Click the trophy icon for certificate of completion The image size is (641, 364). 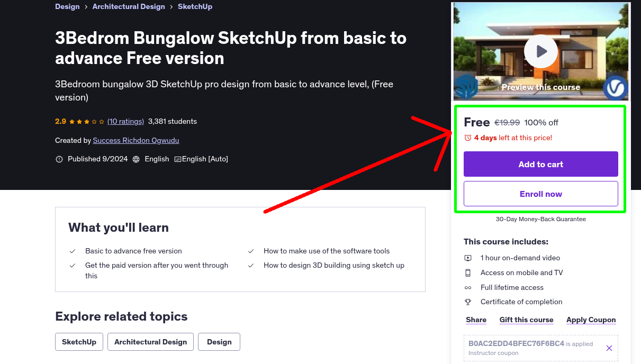click(468, 302)
